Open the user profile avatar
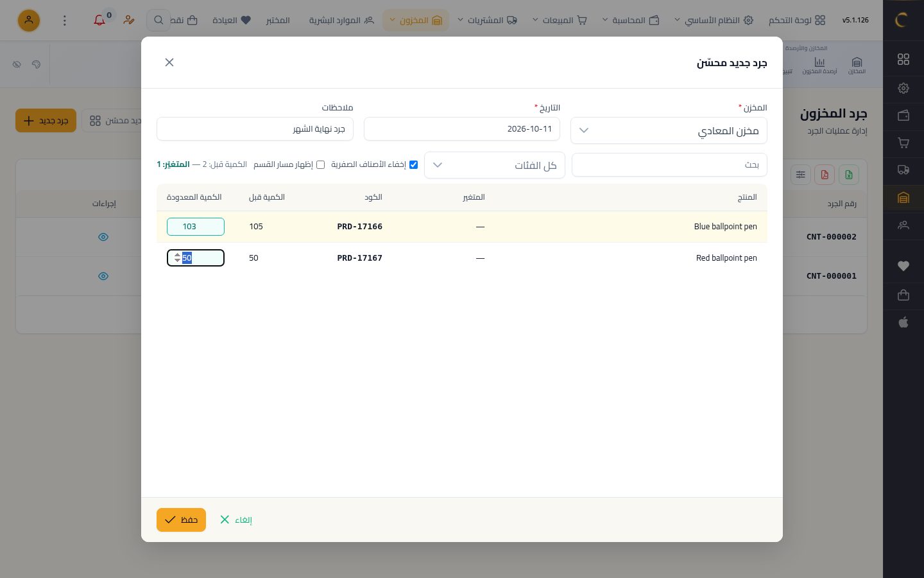 [29, 21]
